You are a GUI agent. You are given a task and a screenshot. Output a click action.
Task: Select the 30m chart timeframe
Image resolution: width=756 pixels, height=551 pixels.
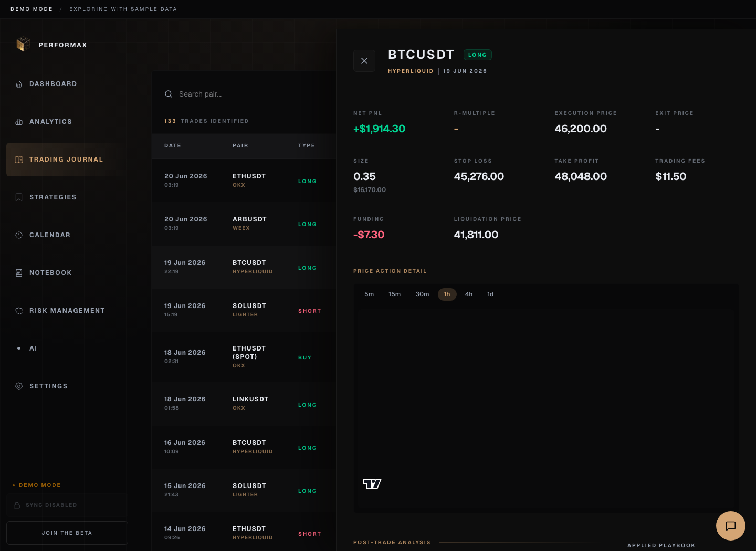pos(422,294)
